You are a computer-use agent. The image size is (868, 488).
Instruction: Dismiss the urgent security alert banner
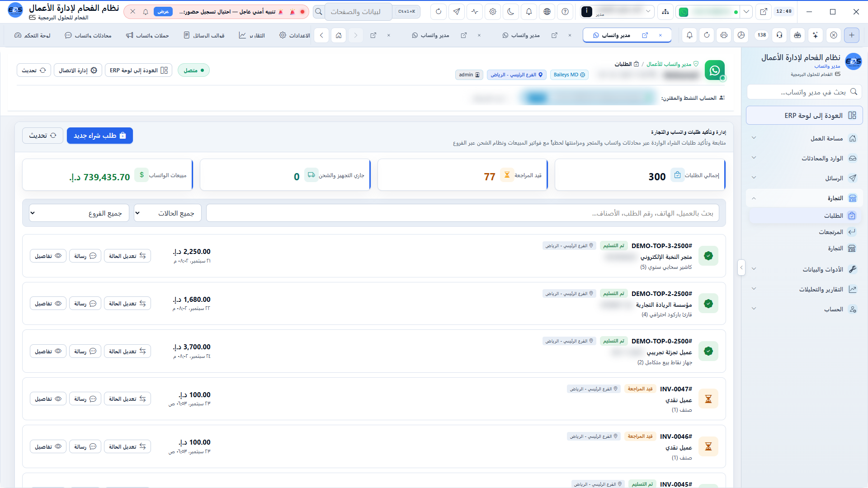(x=132, y=12)
